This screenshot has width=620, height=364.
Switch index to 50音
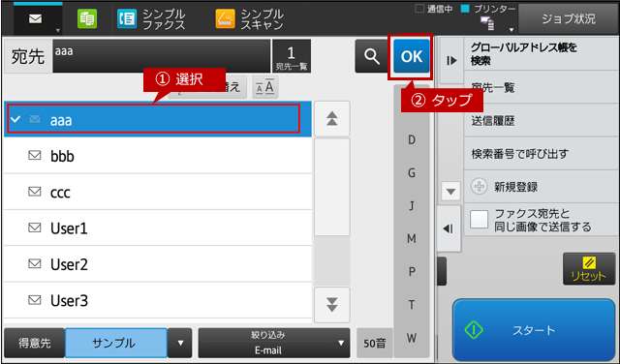coord(374,343)
